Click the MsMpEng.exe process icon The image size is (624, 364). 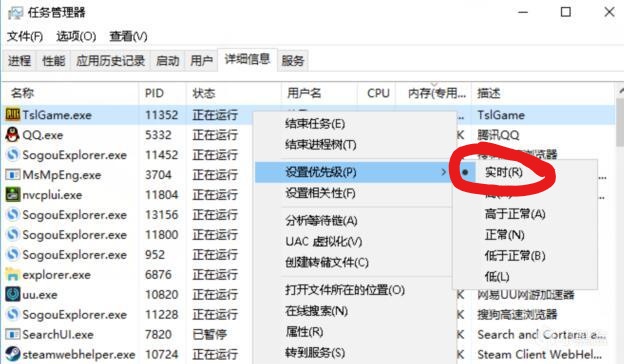click(12, 175)
